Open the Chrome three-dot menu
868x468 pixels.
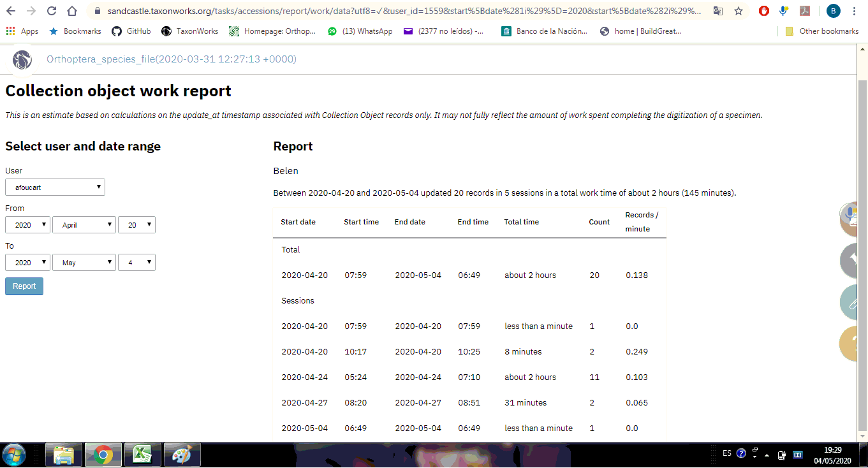click(854, 11)
